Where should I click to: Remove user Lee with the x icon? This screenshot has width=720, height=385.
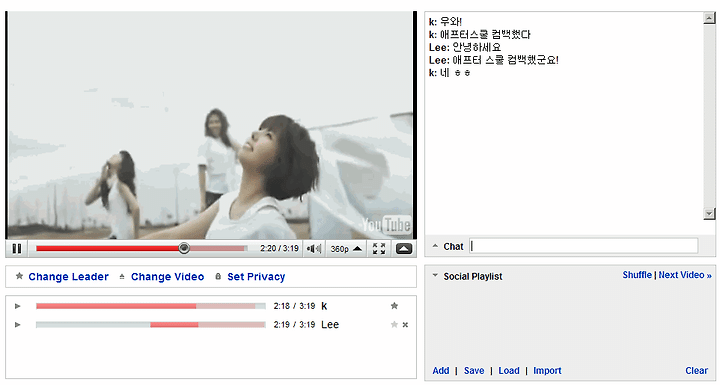click(405, 325)
